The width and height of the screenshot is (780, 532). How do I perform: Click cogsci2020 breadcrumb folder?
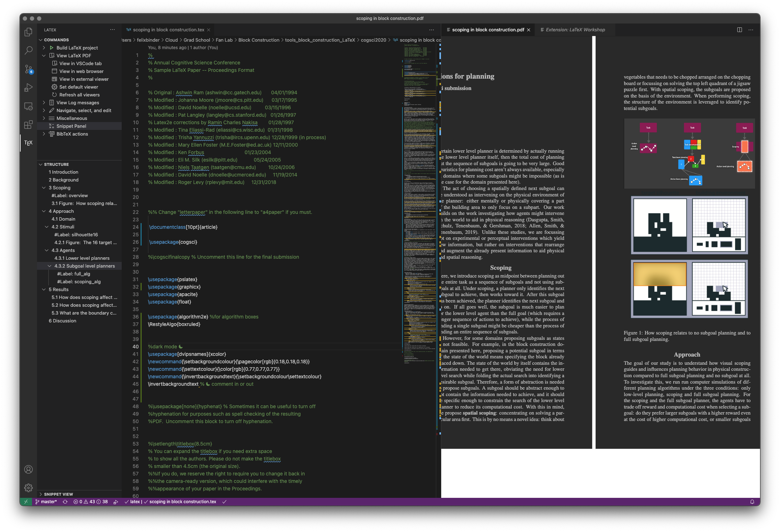373,40
